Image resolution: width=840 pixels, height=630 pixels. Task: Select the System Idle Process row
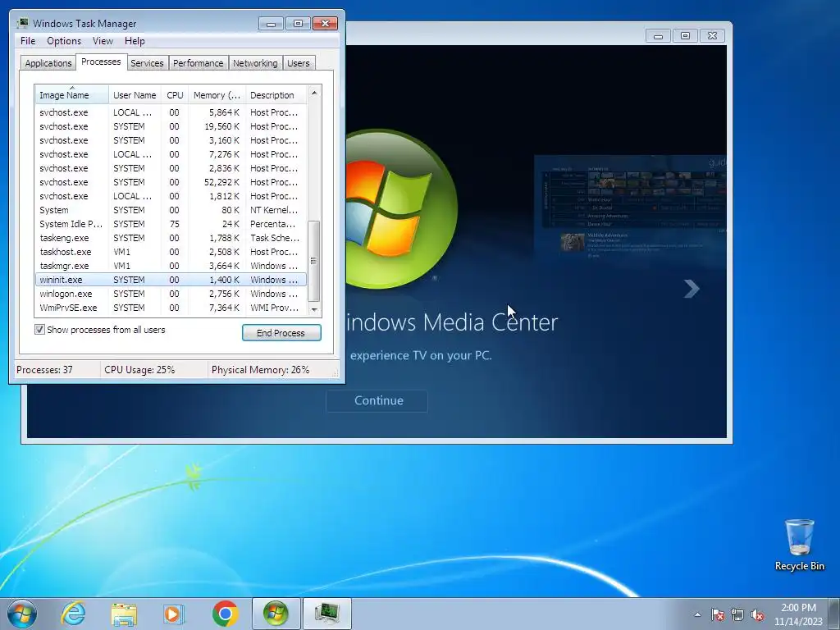click(x=171, y=224)
